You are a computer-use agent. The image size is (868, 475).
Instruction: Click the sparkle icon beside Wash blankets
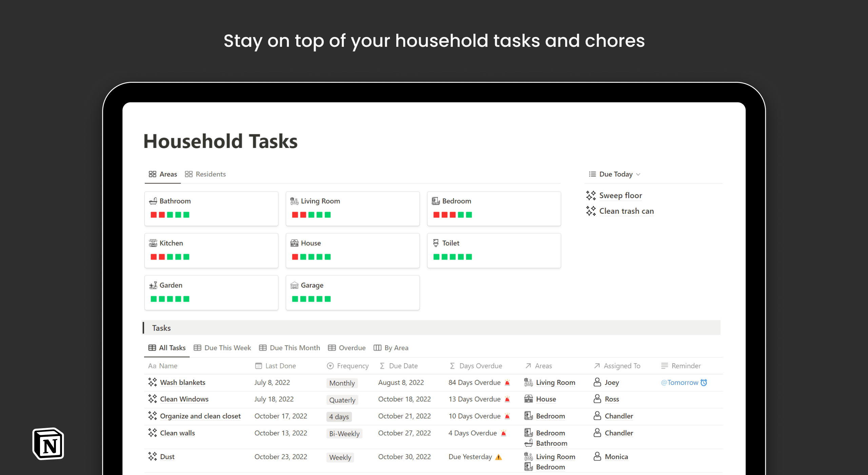[152, 382]
